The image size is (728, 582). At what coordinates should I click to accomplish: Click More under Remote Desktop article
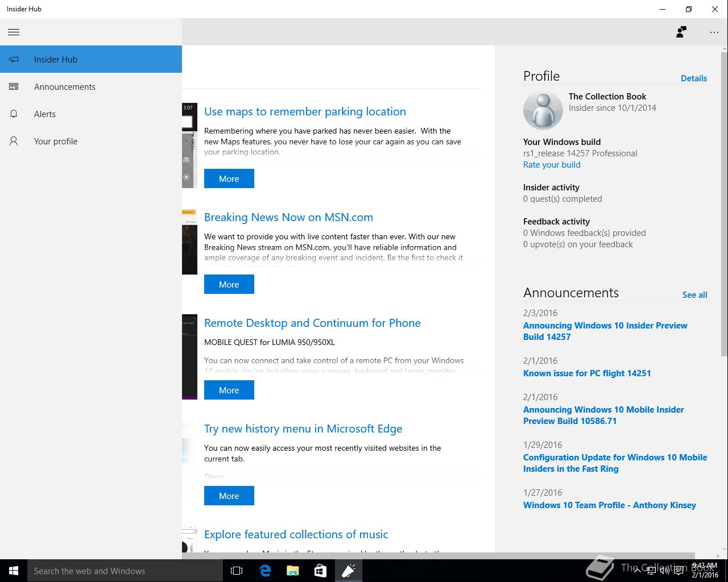[229, 390]
